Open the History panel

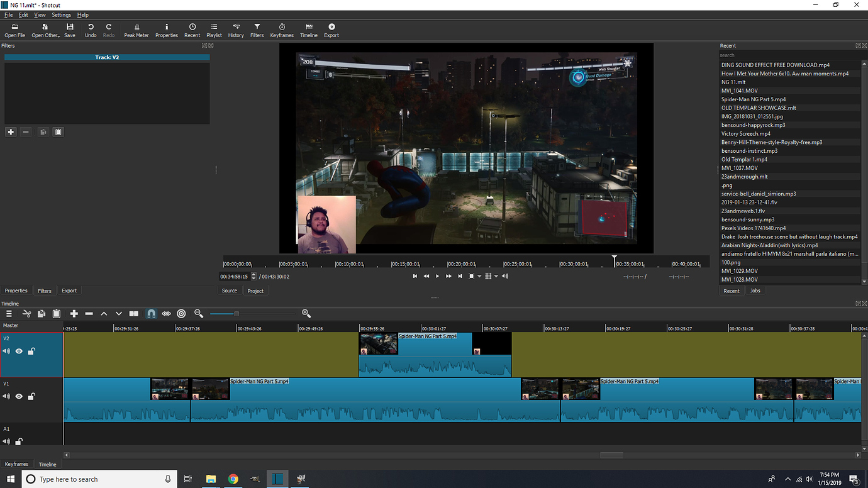coord(236,31)
